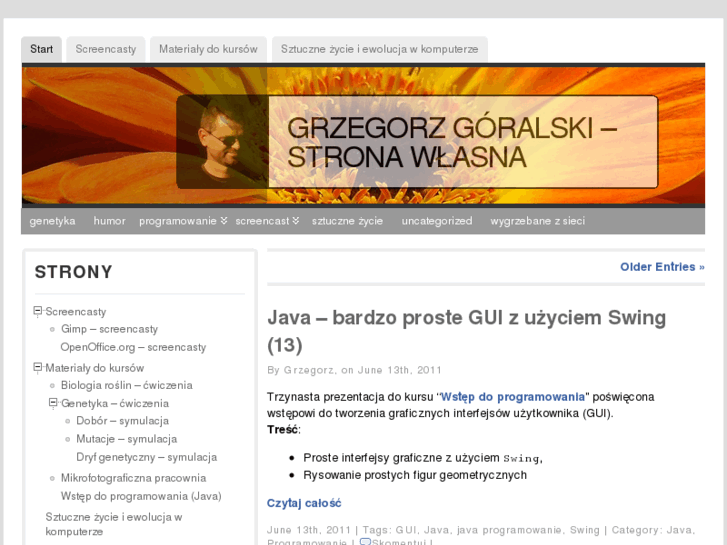Select the sztuczne życie category
This screenshot has height=545, width=727.
pos(347,221)
